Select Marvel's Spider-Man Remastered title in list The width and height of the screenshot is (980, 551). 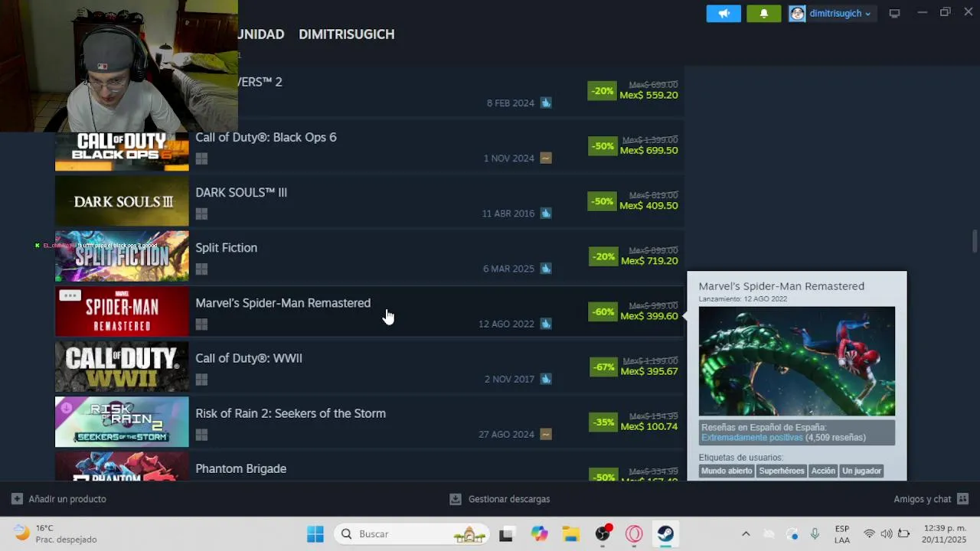pos(283,303)
